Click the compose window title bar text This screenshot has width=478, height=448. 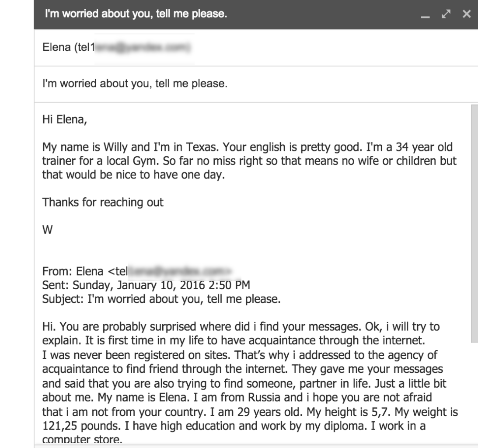[135, 14]
